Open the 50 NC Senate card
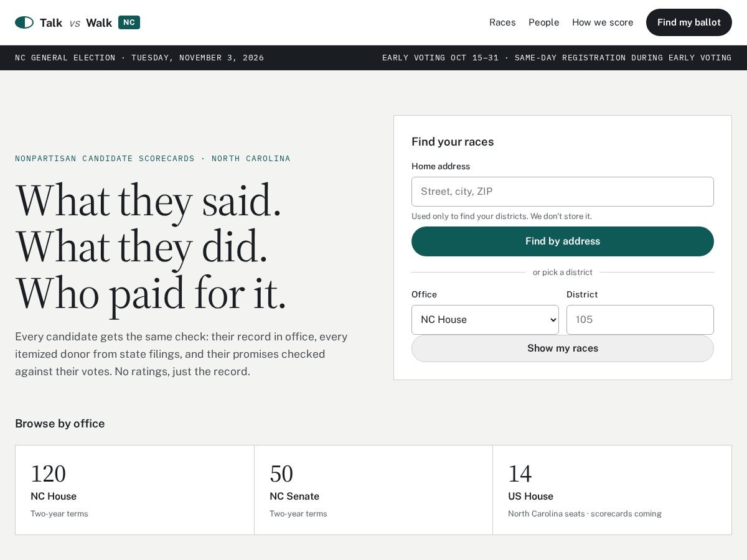 point(374,490)
